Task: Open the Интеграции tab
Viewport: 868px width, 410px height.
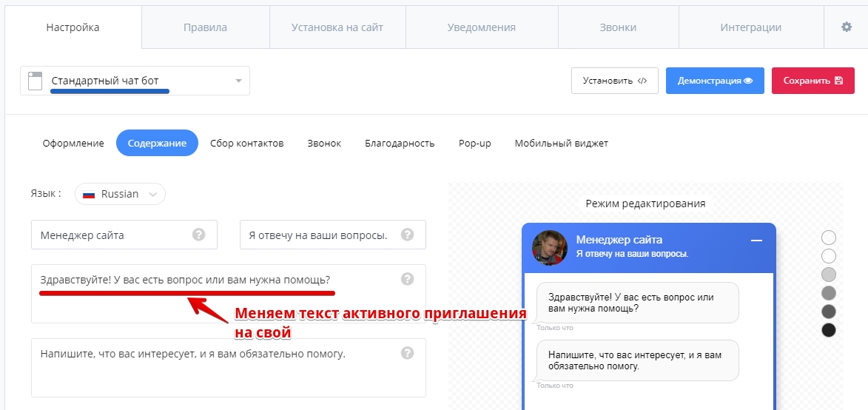Action: tap(751, 27)
